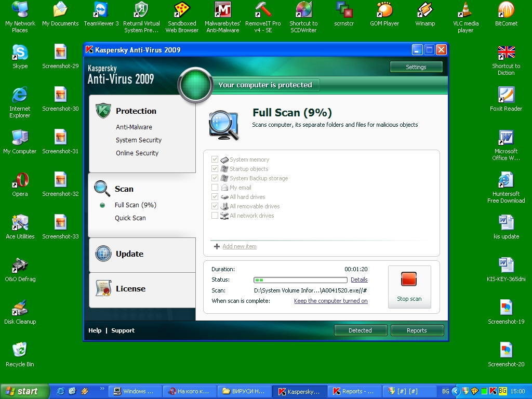Screen dimensions: 532x399
Task: Switch to the Windows taskbar button
Action: point(135,392)
